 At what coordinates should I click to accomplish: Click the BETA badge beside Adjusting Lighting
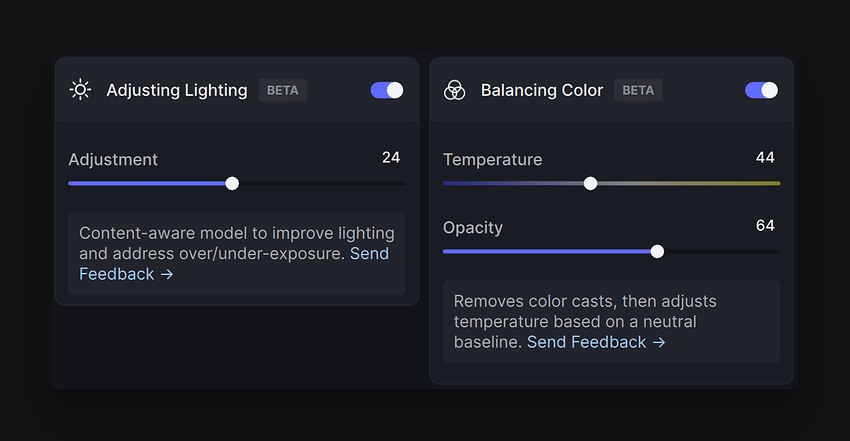coord(282,90)
